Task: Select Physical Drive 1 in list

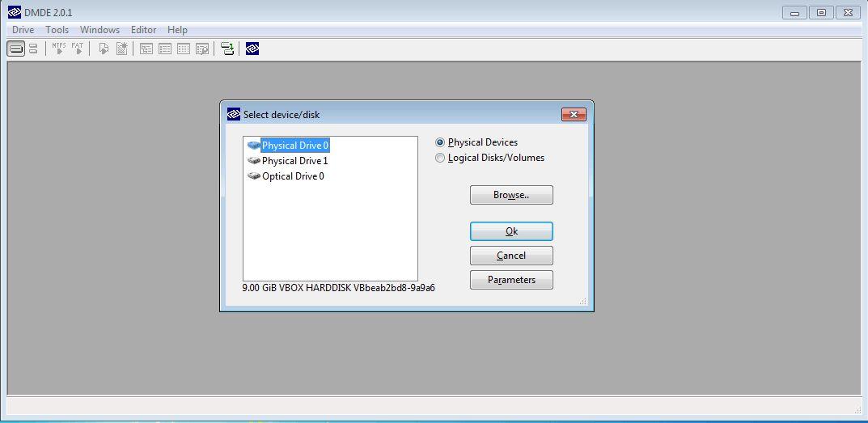Action: 288,161
